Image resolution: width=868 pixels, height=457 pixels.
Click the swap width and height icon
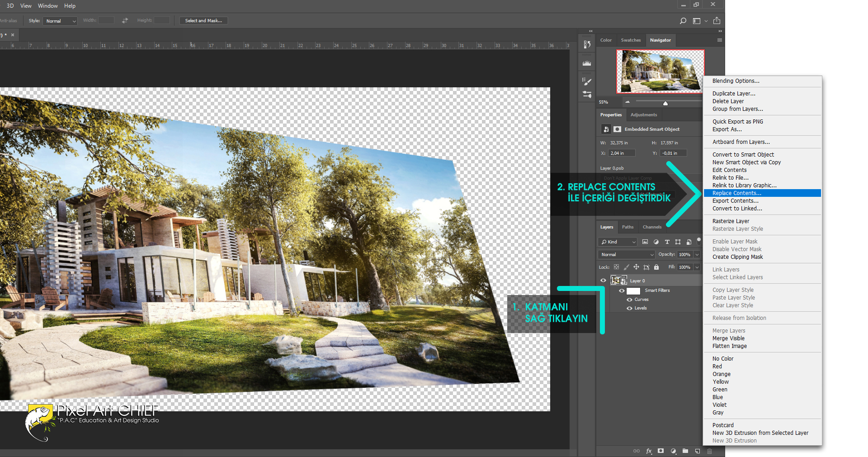[x=125, y=20]
